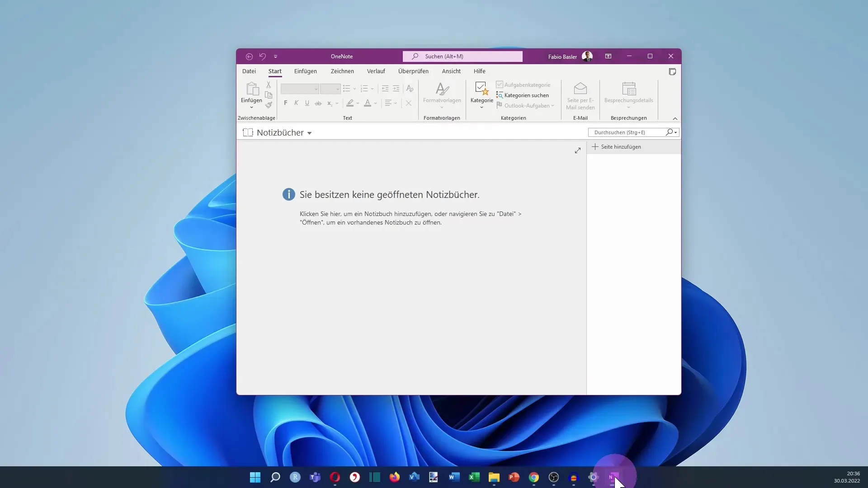This screenshot has width=868, height=488.
Task: Switch to the Start tab
Action: [x=275, y=71]
